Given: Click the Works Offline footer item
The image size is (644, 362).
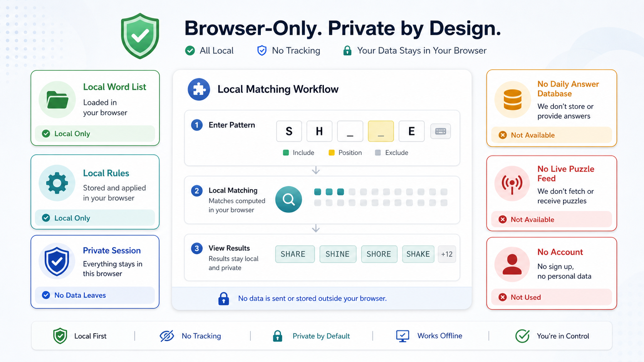Looking at the screenshot, I should pyautogui.click(x=429, y=336).
